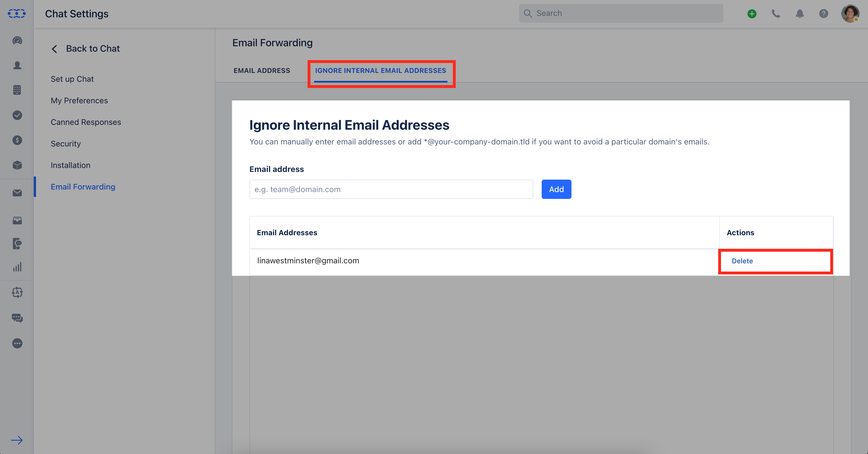Open the user profile avatar

coord(850,14)
